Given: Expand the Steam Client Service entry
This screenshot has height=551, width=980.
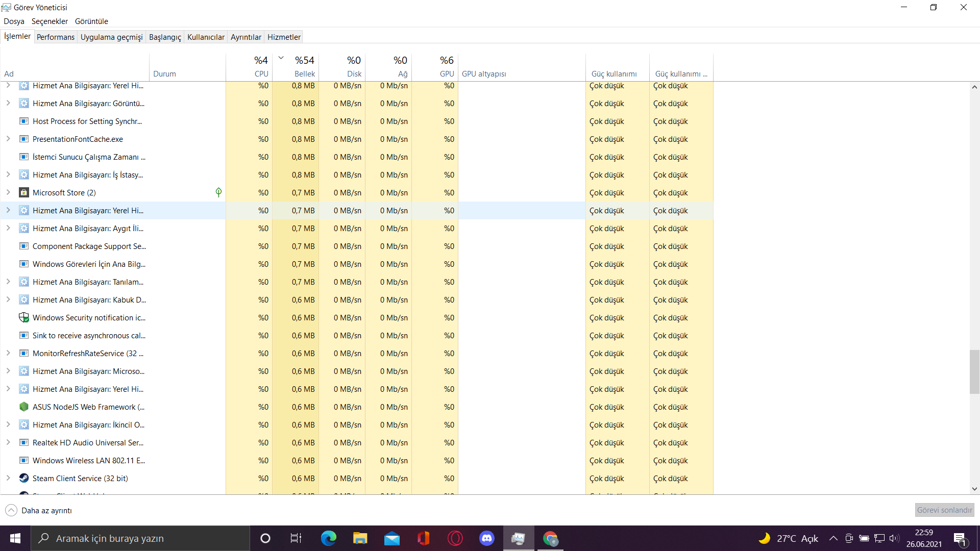Looking at the screenshot, I should tap(8, 478).
